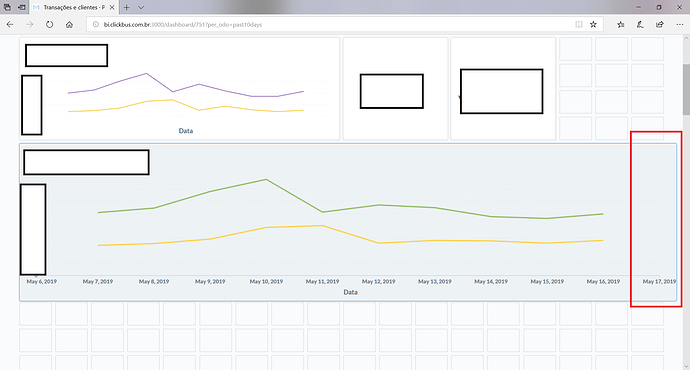Click the site information icon in the address bar
Viewport: 690px width, 370px height.
click(95, 25)
